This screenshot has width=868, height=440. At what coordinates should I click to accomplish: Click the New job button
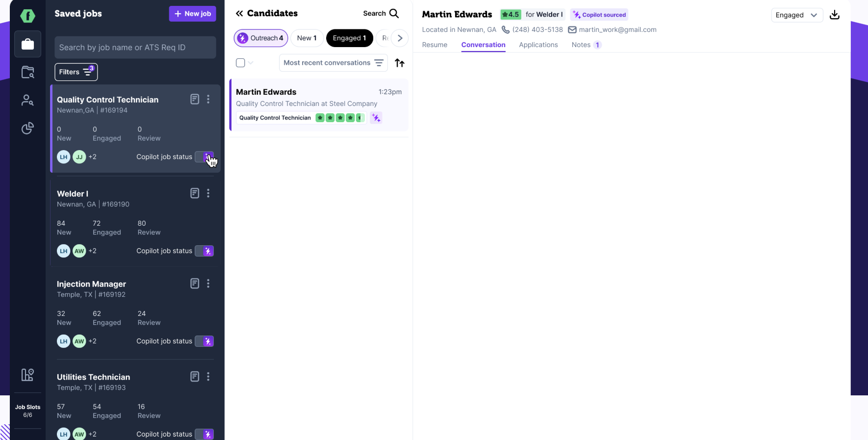[x=193, y=14]
